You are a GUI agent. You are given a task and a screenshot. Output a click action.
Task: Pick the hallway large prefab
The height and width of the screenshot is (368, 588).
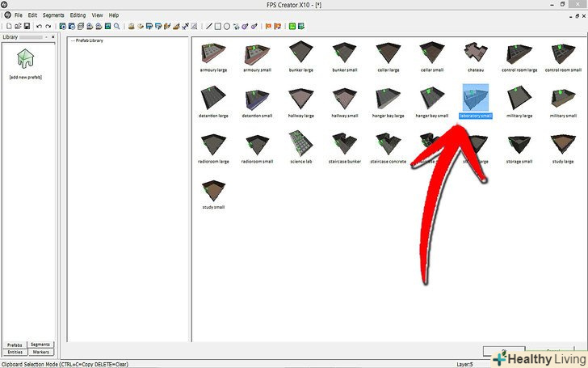tap(301, 102)
